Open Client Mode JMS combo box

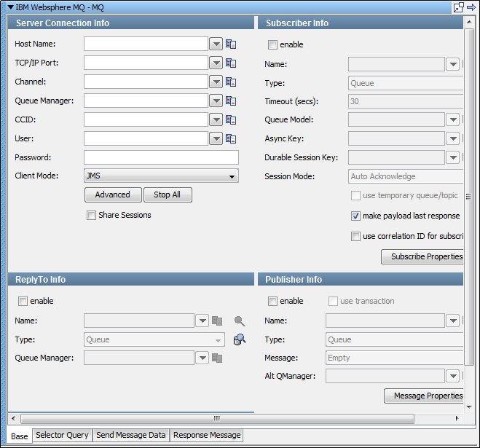[x=161, y=176]
